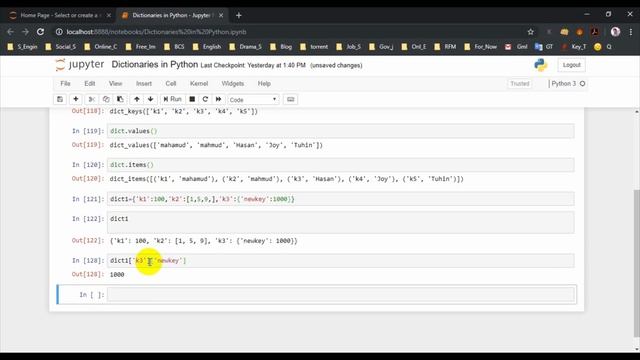
Task: Cut selected cells with the scissors icon
Action: click(x=92, y=99)
